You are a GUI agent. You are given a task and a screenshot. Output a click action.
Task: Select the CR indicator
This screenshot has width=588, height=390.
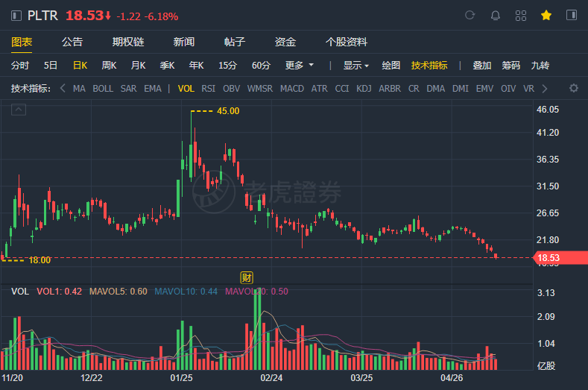414,89
